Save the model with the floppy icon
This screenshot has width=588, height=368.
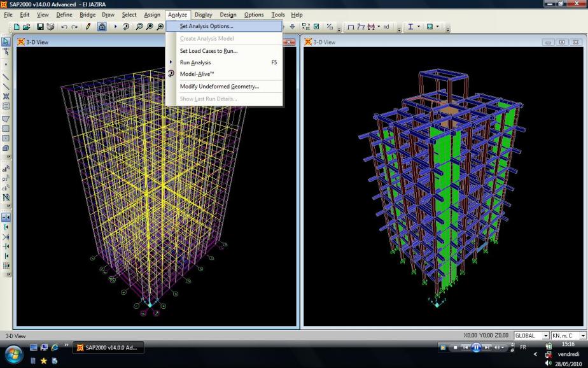(x=40, y=27)
